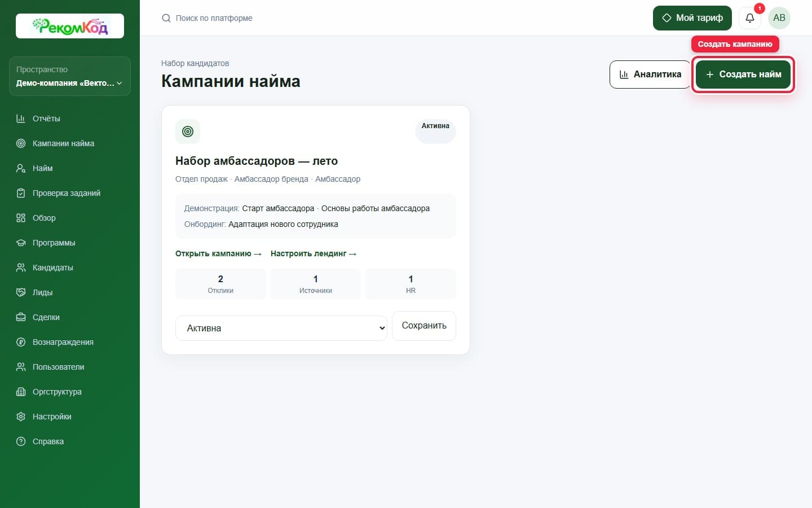Click the РекомКод logo
Viewport: 812px width, 508px height.
70,26
